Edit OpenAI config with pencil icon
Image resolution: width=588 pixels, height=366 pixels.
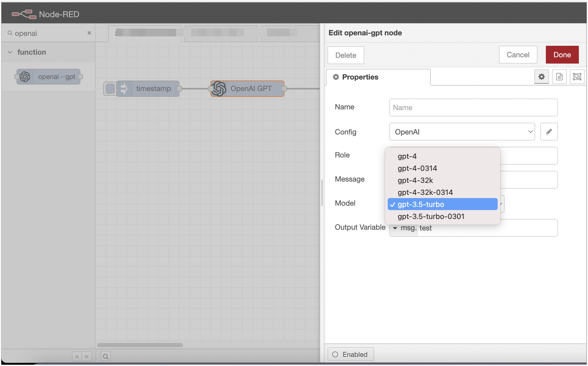point(549,132)
